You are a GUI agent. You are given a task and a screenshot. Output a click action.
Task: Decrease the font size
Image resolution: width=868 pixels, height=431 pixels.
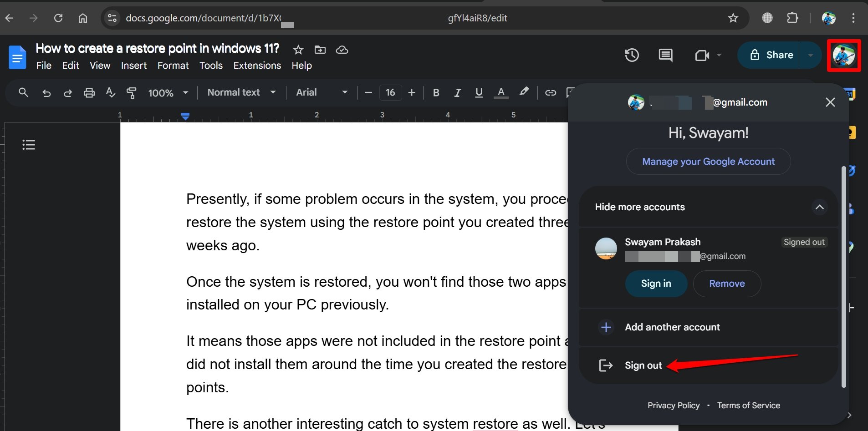click(x=368, y=93)
